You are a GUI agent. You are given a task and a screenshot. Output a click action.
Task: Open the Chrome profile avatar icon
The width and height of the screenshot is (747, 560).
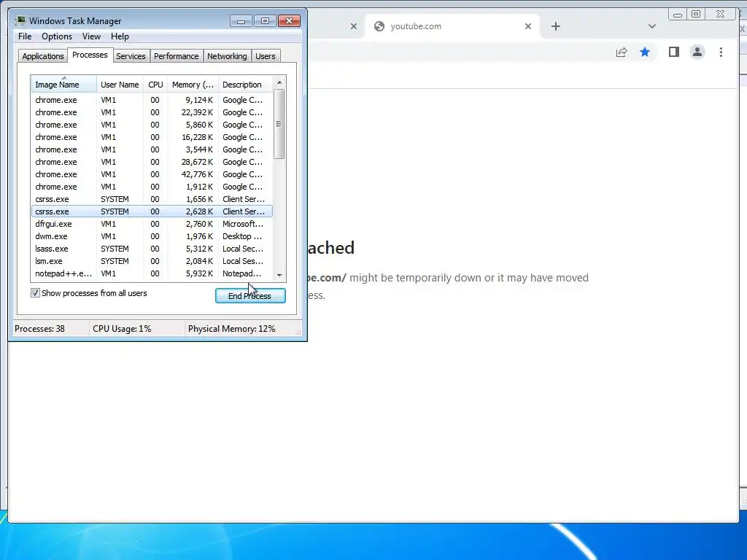[x=697, y=52]
